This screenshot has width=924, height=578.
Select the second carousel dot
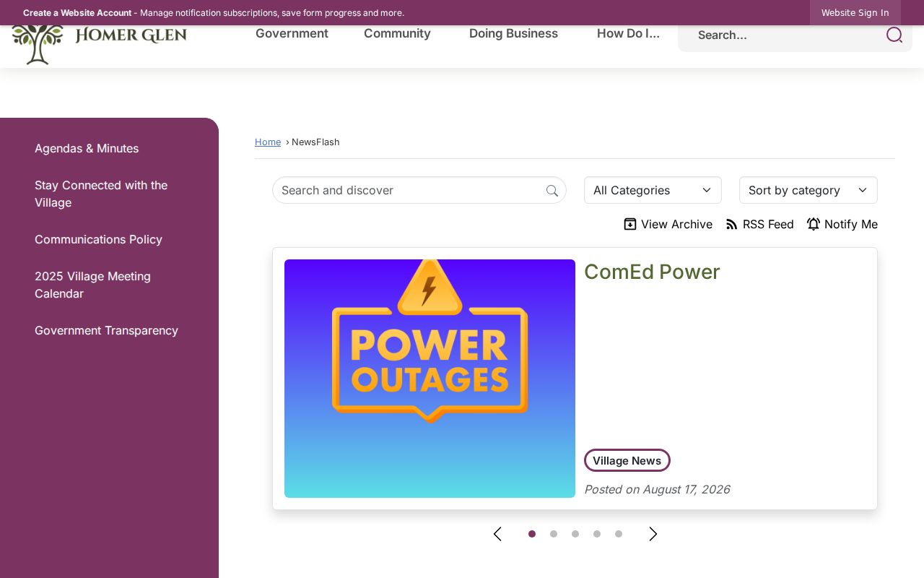tap(554, 534)
